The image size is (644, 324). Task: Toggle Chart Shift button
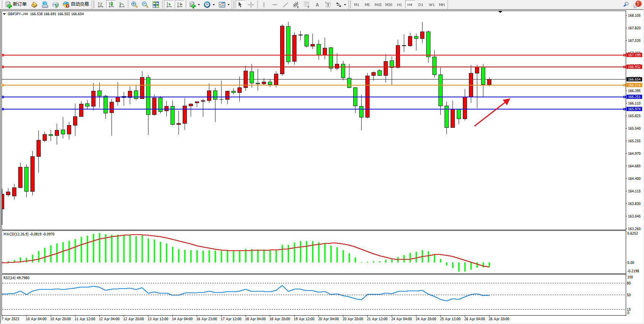(180, 5)
